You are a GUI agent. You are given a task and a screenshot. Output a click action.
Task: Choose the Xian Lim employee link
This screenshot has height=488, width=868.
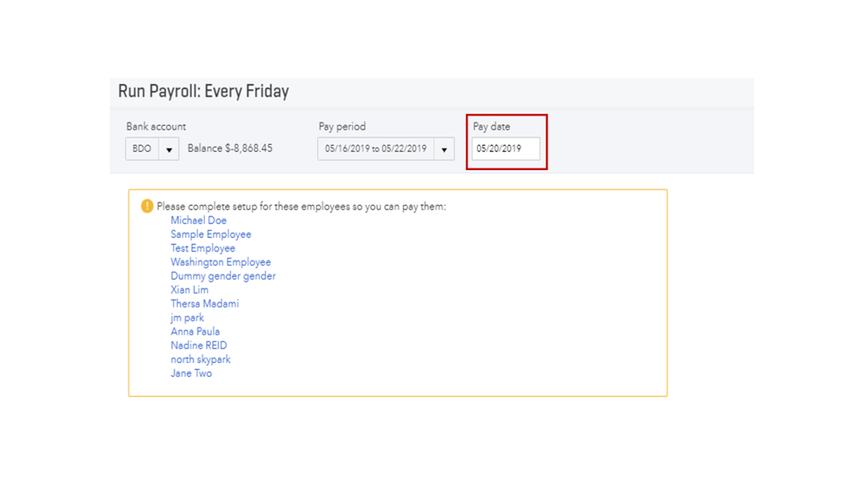coord(189,290)
